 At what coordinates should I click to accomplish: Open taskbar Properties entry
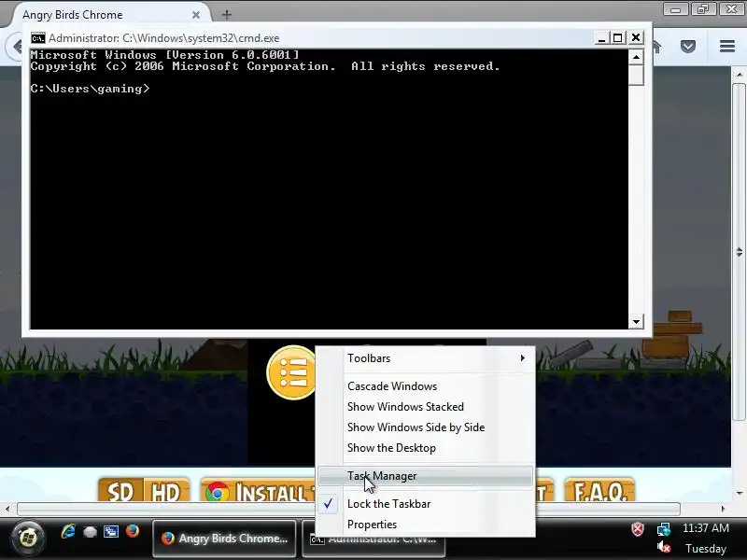pyautogui.click(x=425, y=525)
